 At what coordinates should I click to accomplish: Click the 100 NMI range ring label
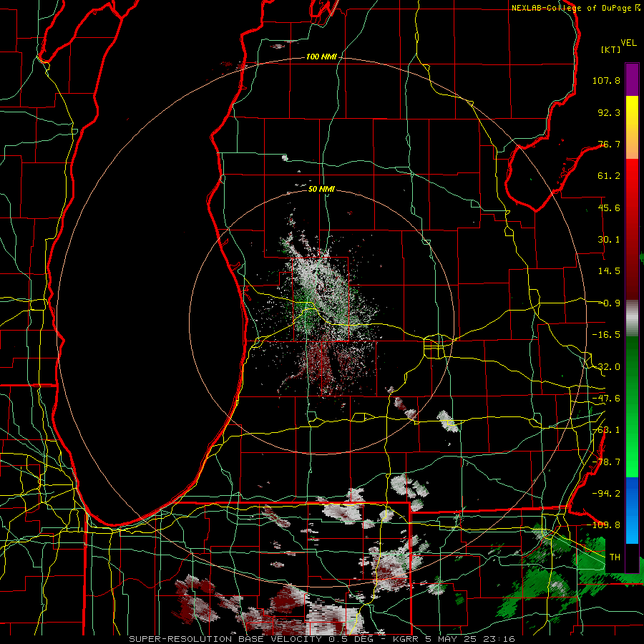click(x=321, y=57)
